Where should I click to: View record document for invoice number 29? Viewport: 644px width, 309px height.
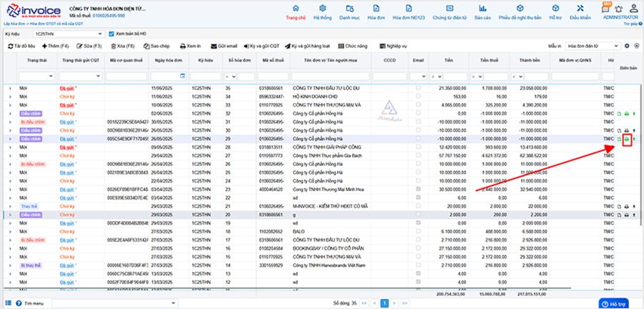tap(620, 139)
